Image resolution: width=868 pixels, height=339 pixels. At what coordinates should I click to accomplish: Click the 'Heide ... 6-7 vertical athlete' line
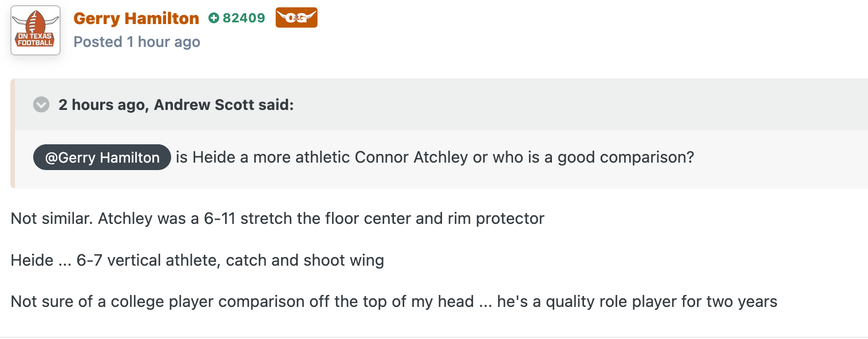[x=198, y=261]
